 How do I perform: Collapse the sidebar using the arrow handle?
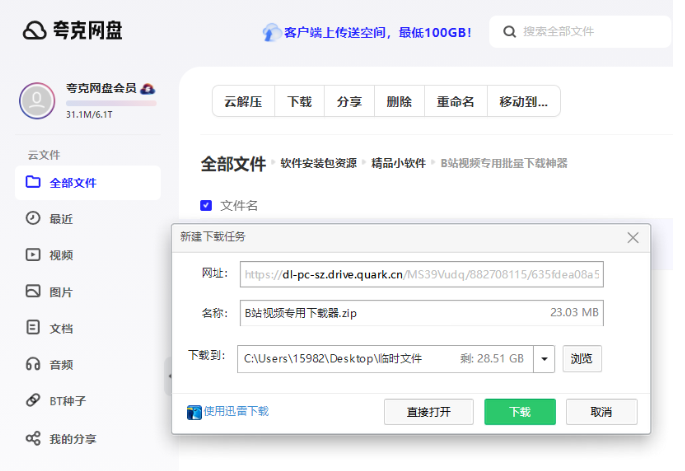168,376
